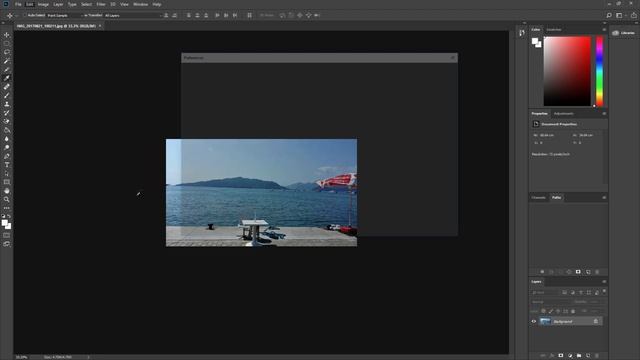Select the Crop tool

7,69
